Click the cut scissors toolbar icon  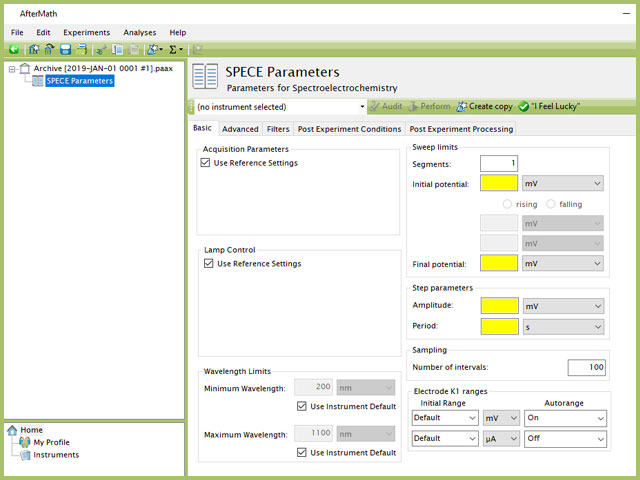[101, 50]
